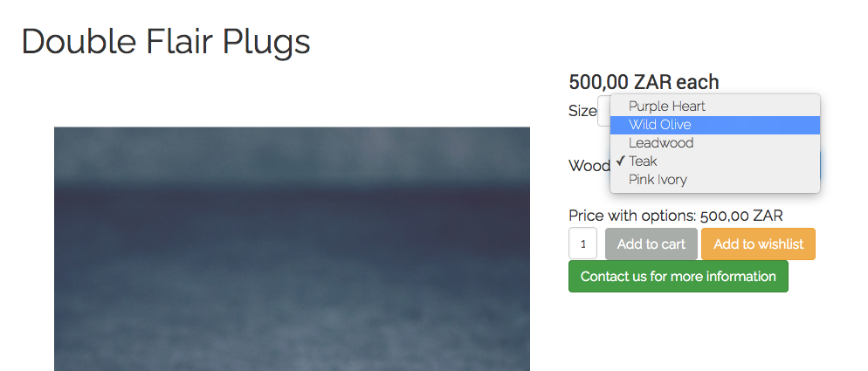Add the plugs to cart
The width and height of the screenshot is (868, 371).
click(x=651, y=244)
